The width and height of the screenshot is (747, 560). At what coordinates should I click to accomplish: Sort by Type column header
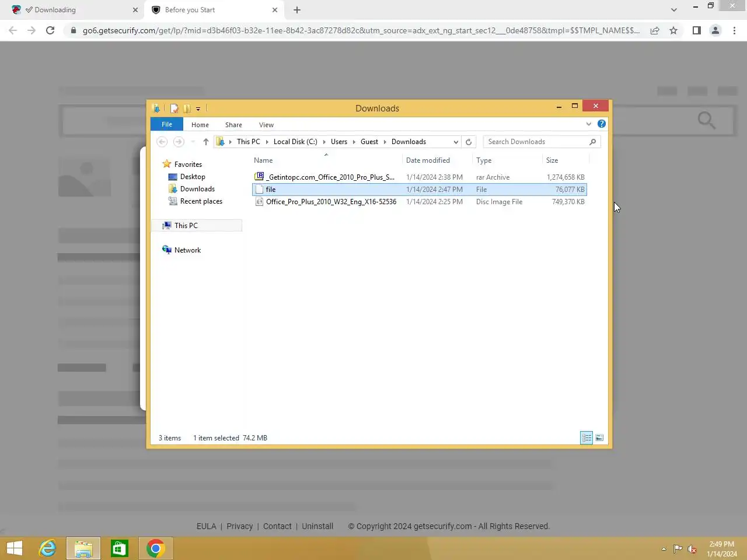(484, 160)
